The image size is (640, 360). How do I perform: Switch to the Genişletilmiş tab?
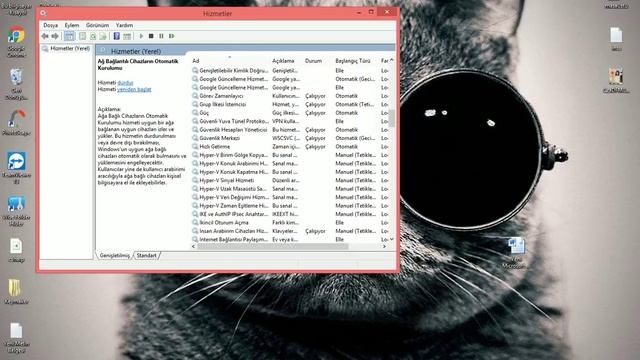[115, 256]
